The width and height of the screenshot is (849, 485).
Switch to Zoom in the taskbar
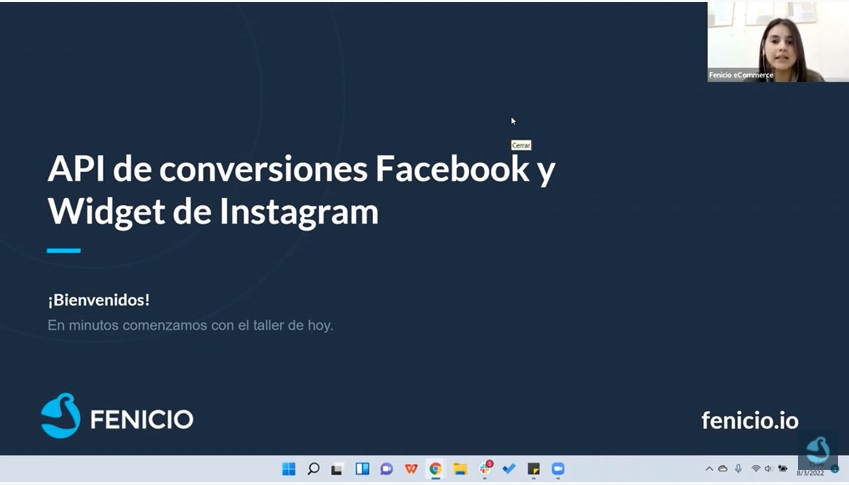[558, 469]
